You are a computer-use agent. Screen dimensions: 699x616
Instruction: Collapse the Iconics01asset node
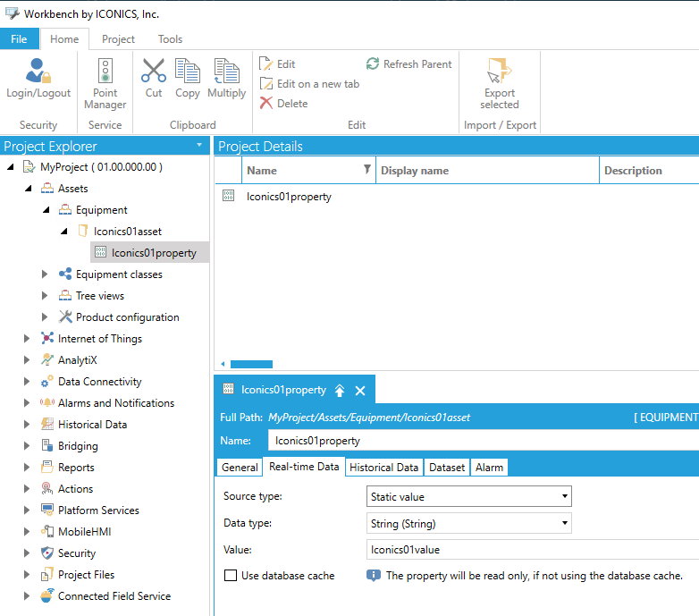click(x=63, y=231)
